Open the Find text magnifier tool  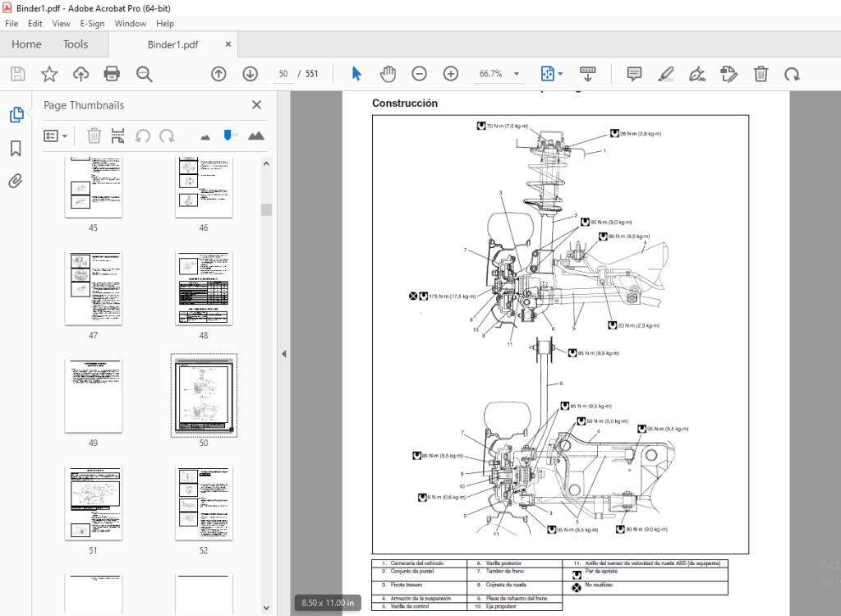click(144, 74)
